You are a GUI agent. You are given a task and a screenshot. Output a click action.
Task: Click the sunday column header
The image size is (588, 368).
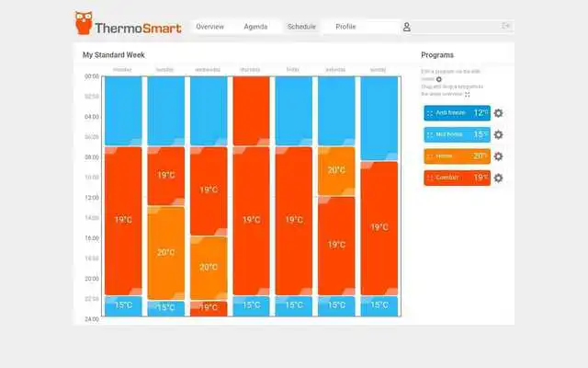point(378,70)
